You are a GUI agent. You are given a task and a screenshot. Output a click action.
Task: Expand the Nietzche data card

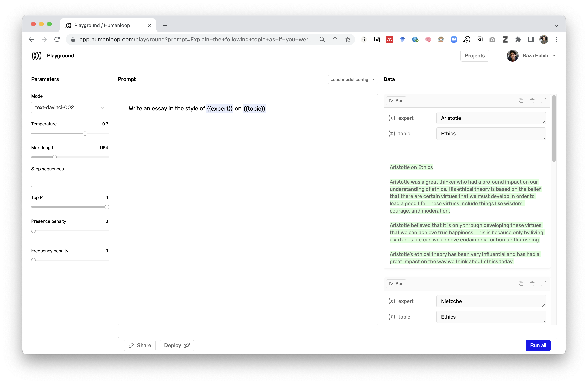544,284
